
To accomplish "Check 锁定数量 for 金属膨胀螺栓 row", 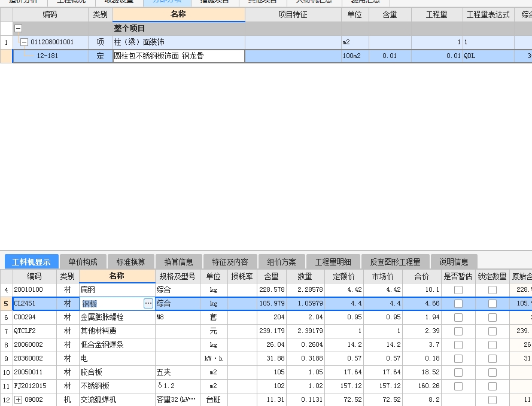I will [493, 318].
